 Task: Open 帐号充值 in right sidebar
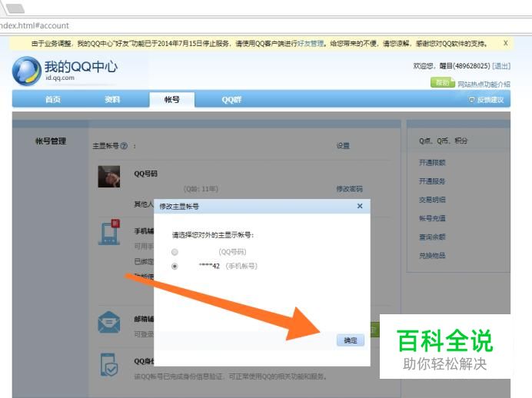click(x=432, y=218)
